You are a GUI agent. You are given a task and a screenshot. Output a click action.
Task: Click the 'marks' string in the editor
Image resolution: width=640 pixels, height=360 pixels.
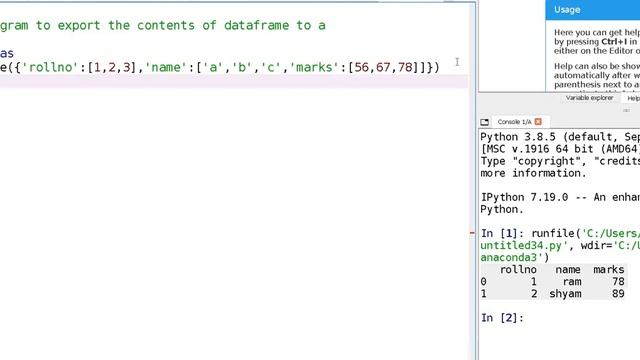click(x=315, y=67)
